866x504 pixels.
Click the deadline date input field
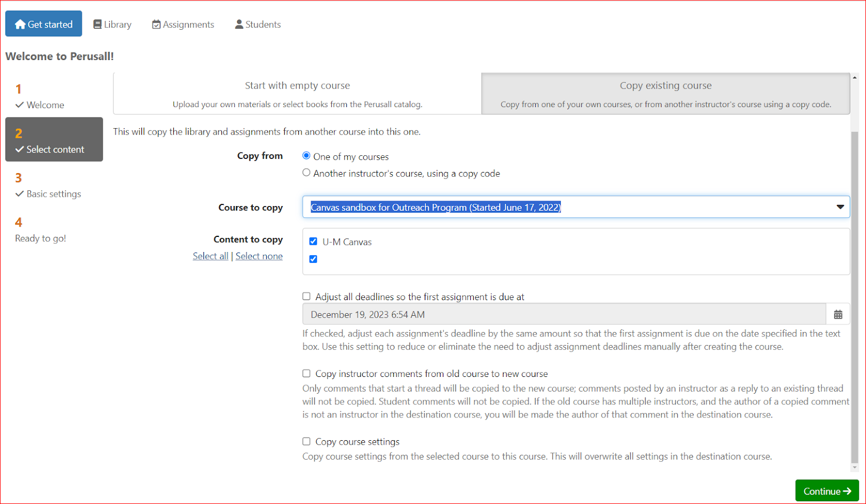click(x=564, y=314)
